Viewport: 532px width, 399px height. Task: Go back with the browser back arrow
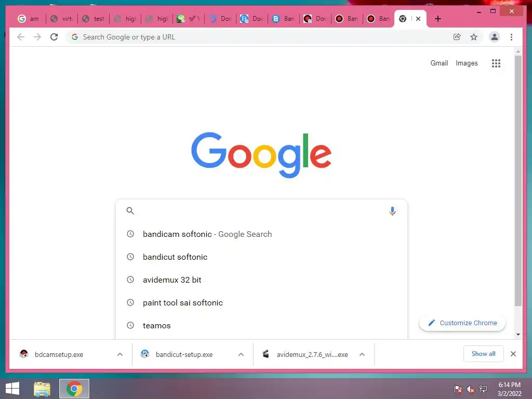click(21, 37)
